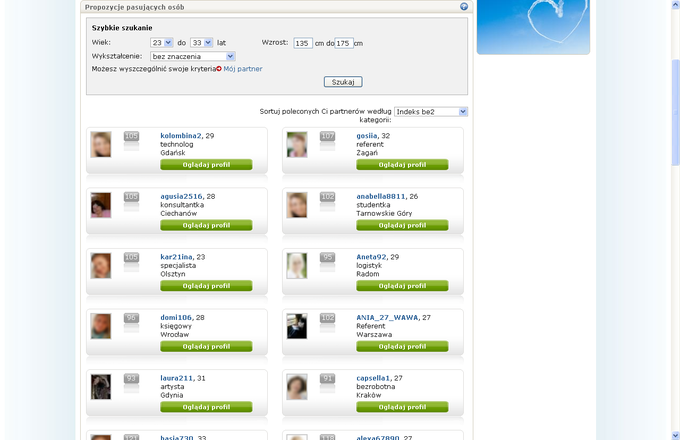The height and width of the screenshot is (440, 680).
Task: Click the be2 index badge 107 for gosiia
Action: click(x=327, y=136)
